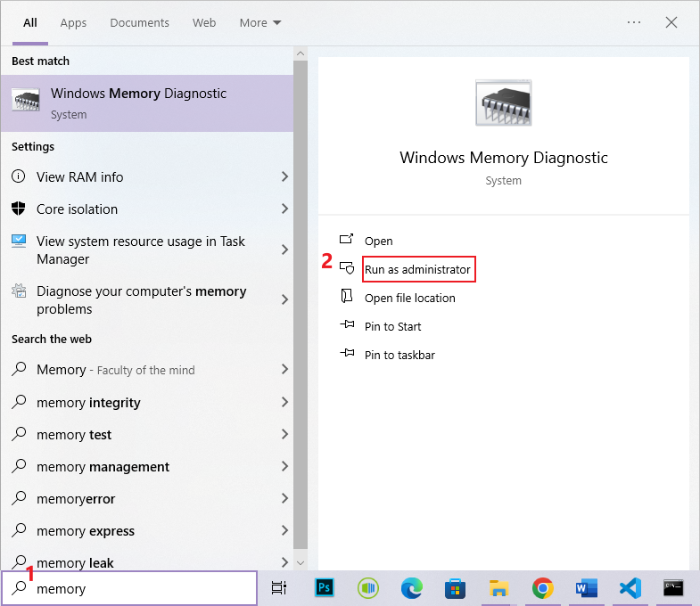The height and width of the screenshot is (606, 700).
Task: Expand the More filter dropdown
Action: [x=259, y=22]
